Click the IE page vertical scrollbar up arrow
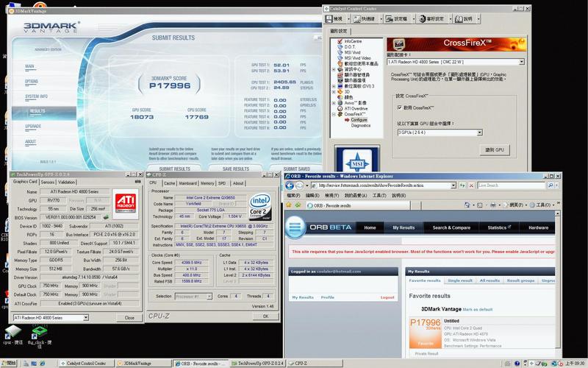This screenshot has height=368, width=588. [559, 213]
